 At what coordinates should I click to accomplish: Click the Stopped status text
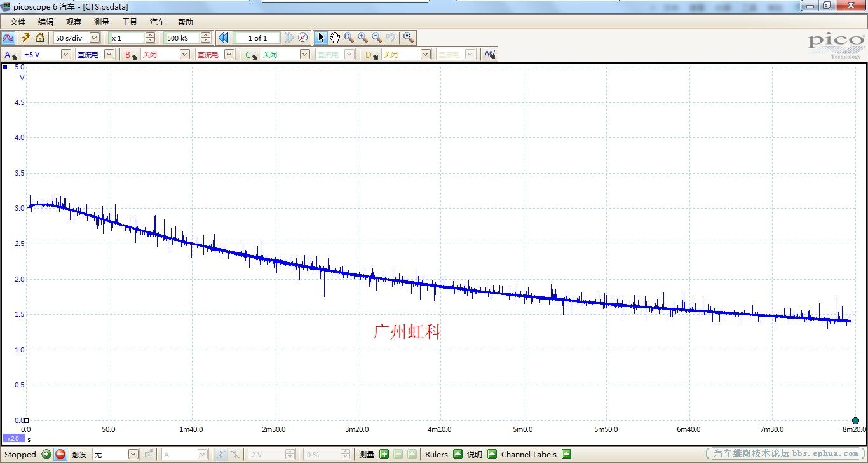[x=20, y=454]
